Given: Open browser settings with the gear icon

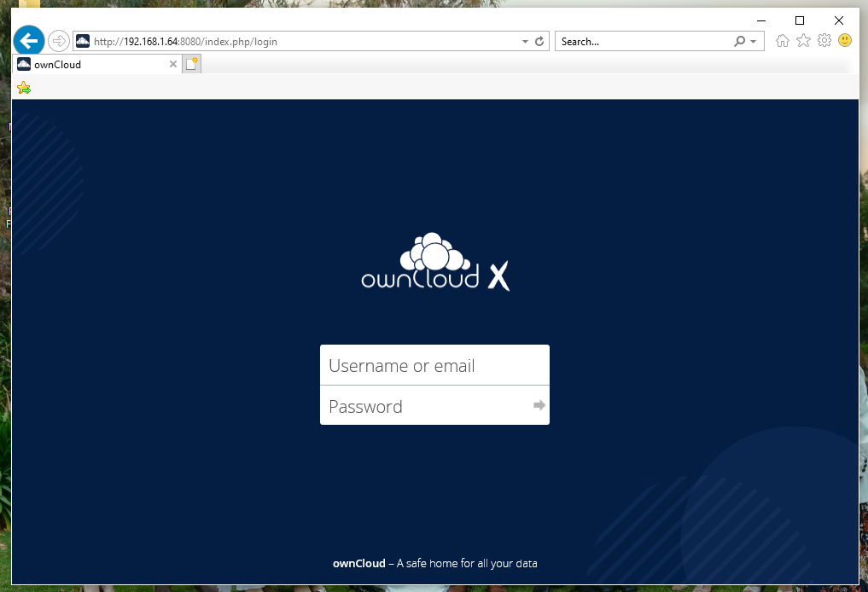Looking at the screenshot, I should coord(824,40).
